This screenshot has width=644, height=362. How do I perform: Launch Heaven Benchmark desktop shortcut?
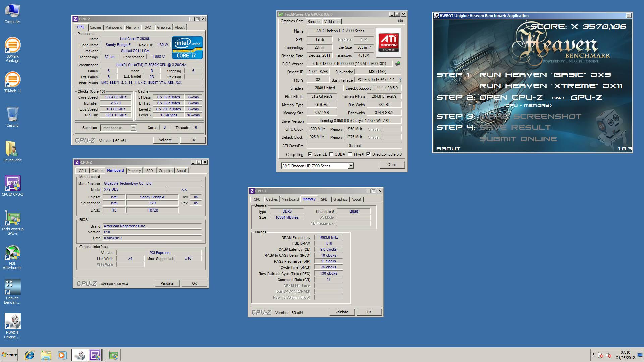click(x=12, y=292)
